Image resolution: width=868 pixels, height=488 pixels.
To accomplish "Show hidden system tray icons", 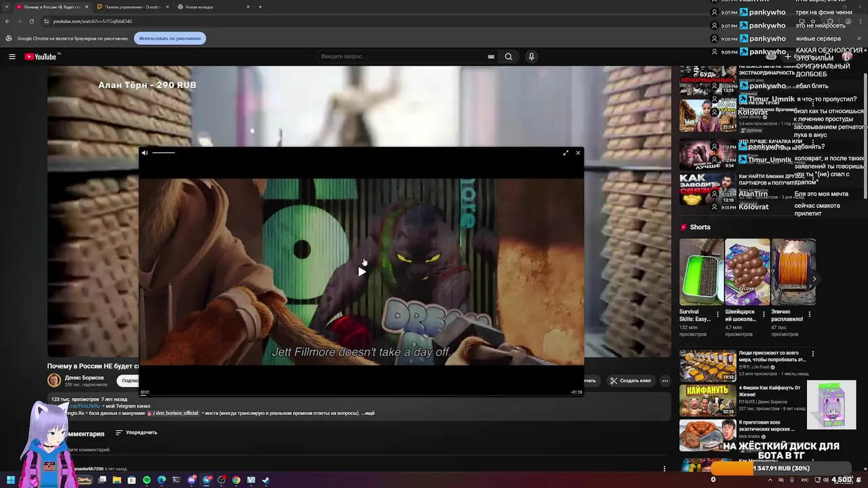I will click(770, 480).
